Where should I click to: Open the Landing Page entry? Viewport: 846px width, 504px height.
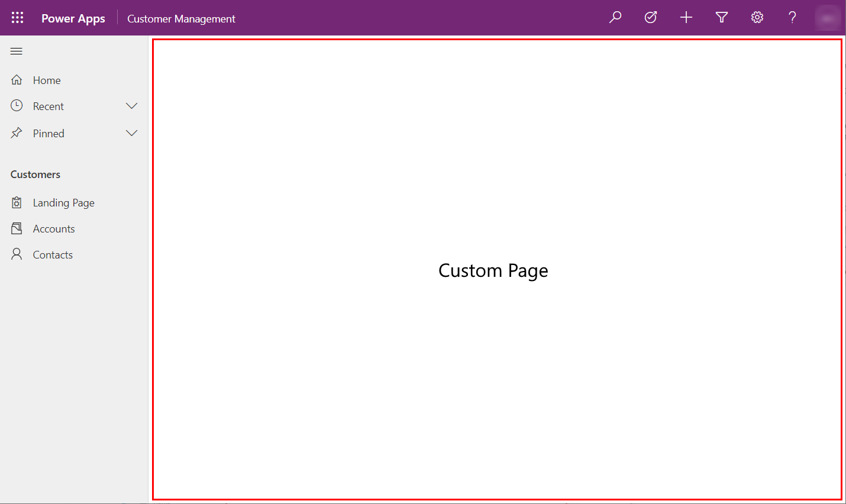[x=63, y=202]
